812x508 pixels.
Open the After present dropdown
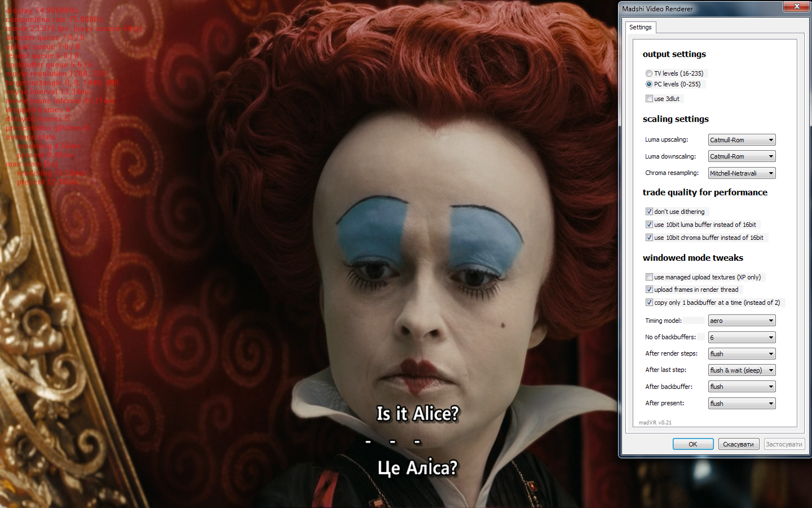pos(742,404)
